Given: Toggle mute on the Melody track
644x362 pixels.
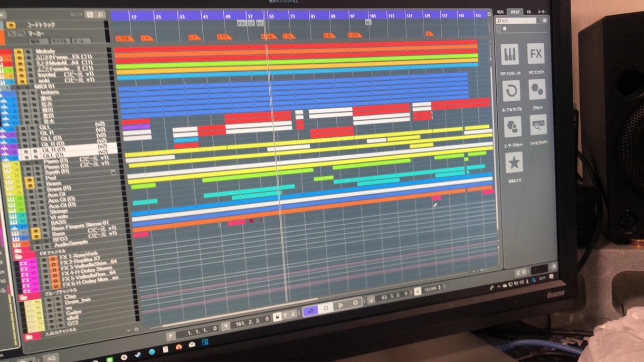Looking at the screenshot, I should coord(19,52).
